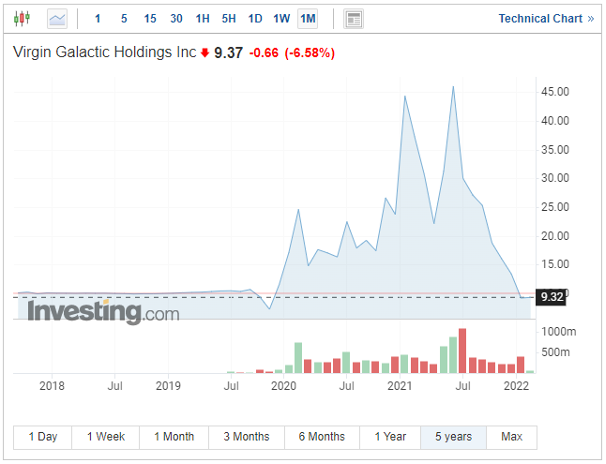Viewport: 606px width, 464px height.
Task: Choose the 15 minute interval
Action: click(150, 19)
